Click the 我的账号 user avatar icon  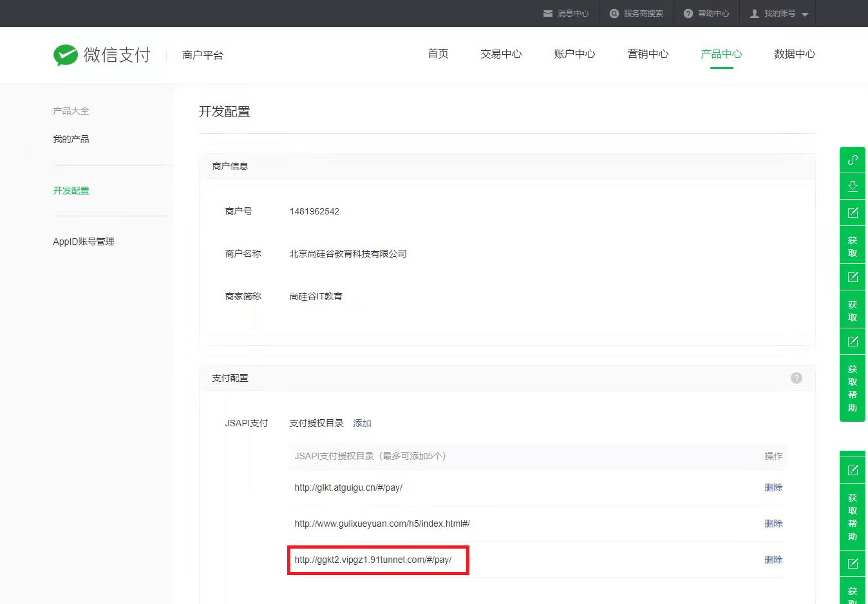pyautogui.click(x=755, y=14)
